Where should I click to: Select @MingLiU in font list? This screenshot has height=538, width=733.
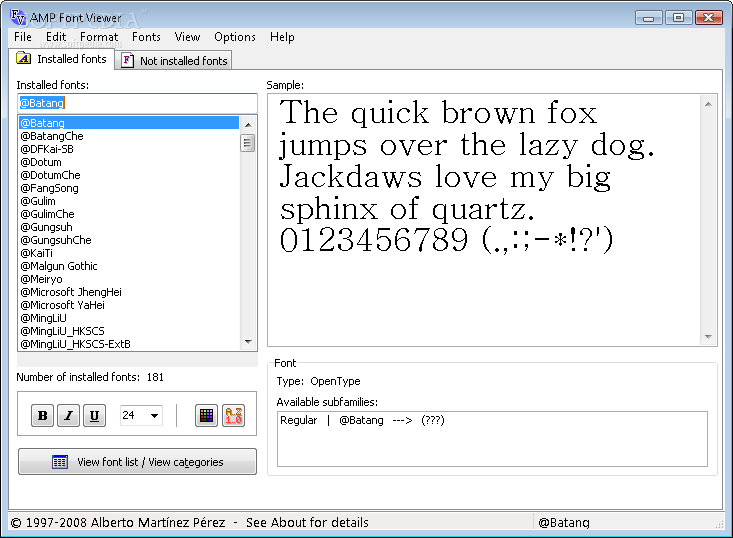coord(129,318)
